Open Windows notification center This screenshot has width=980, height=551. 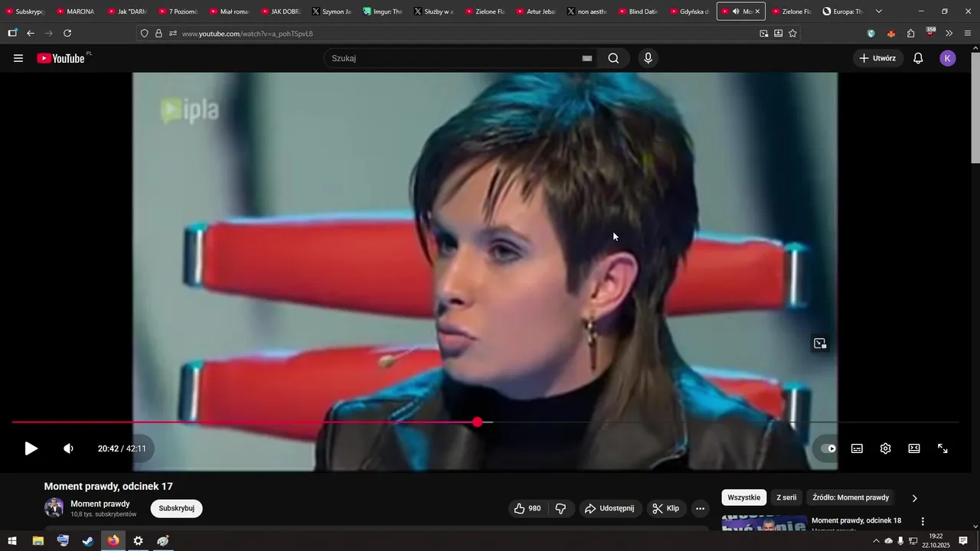click(963, 541)
